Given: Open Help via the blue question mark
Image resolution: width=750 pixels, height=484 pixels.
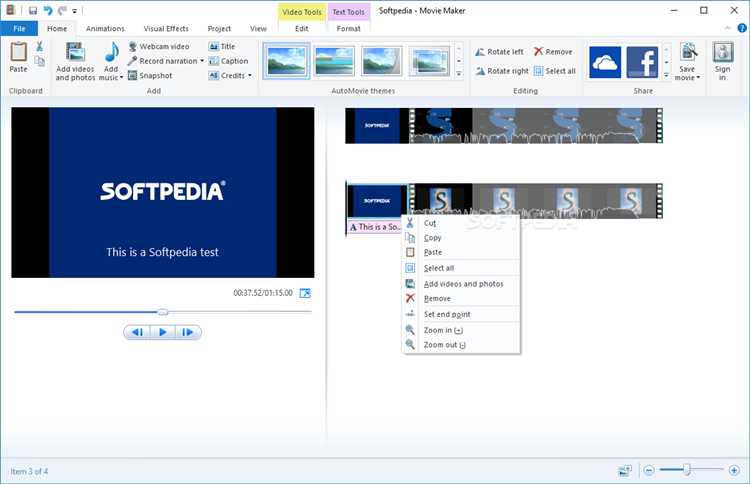Looking at the screenshot, I should coord(742,28).
